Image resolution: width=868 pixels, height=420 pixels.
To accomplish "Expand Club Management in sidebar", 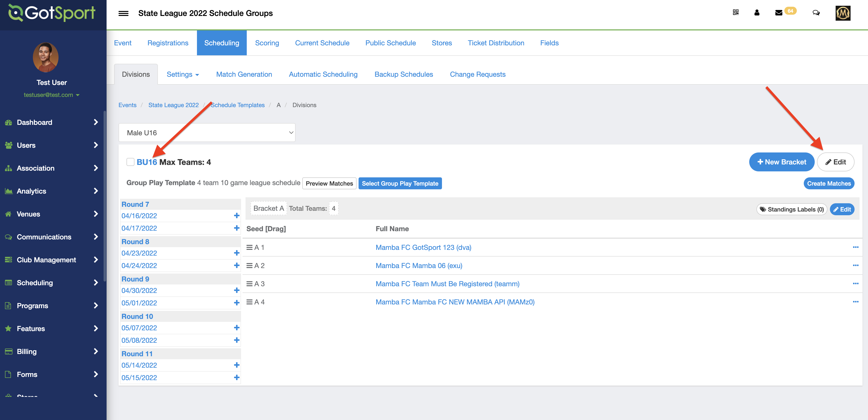I will coord(52,260).
